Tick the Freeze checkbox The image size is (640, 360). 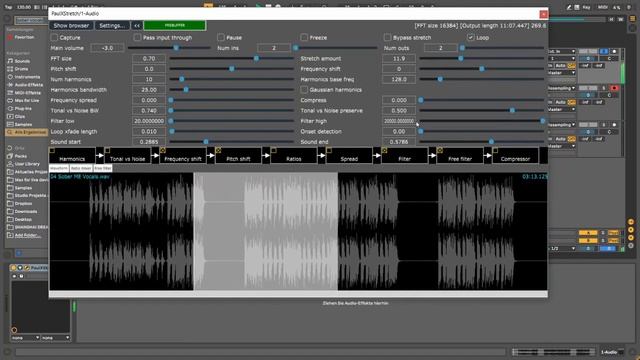click(x=304, y=37)
